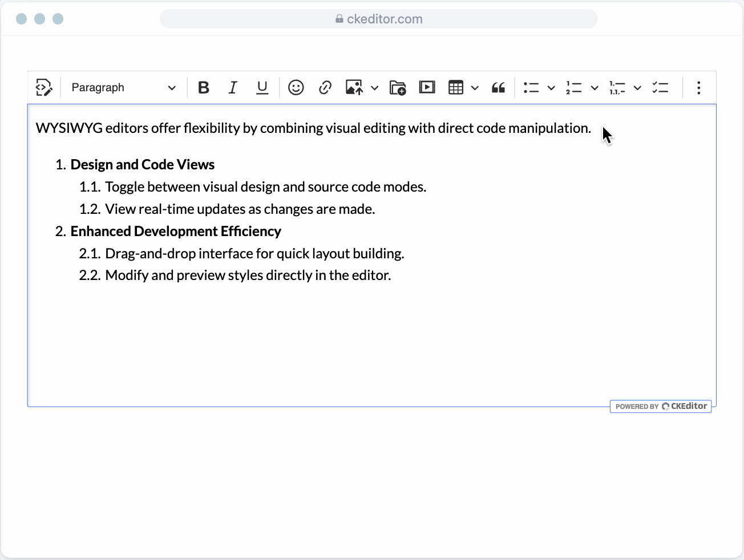Open the Paragraph heading dropdown
Image resolution: width=744 pixels, height=560 pixels.
pyautogui.click(x=123, y=88)
